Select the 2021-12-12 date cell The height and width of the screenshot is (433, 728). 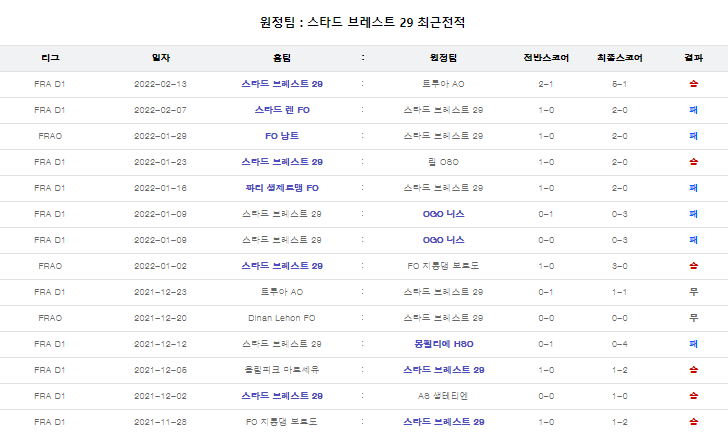(x=161, y=344)
